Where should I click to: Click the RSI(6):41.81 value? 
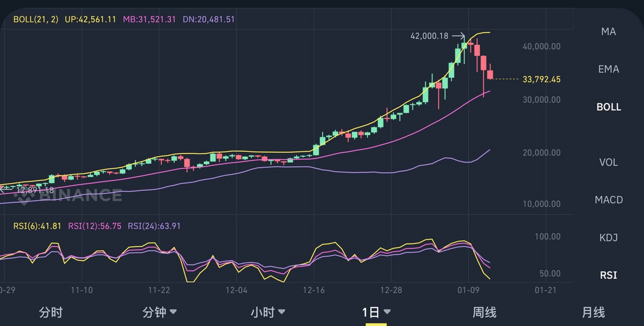[37, 226]
